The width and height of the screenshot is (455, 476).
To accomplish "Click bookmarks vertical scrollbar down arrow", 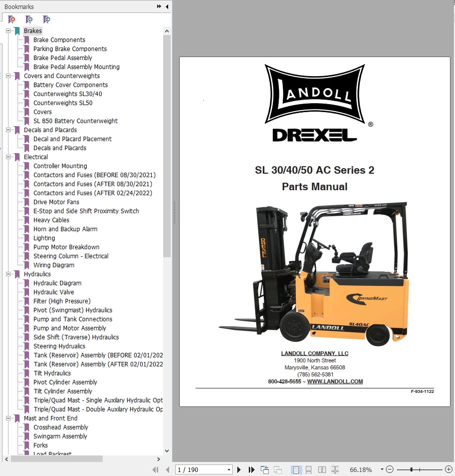I will point(167,451).
